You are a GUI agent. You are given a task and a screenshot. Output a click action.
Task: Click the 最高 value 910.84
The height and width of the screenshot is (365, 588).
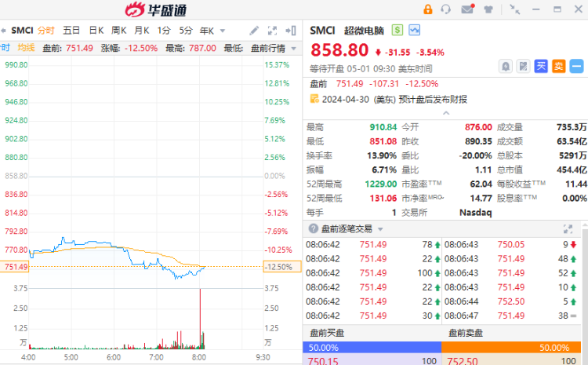[383, 127]
